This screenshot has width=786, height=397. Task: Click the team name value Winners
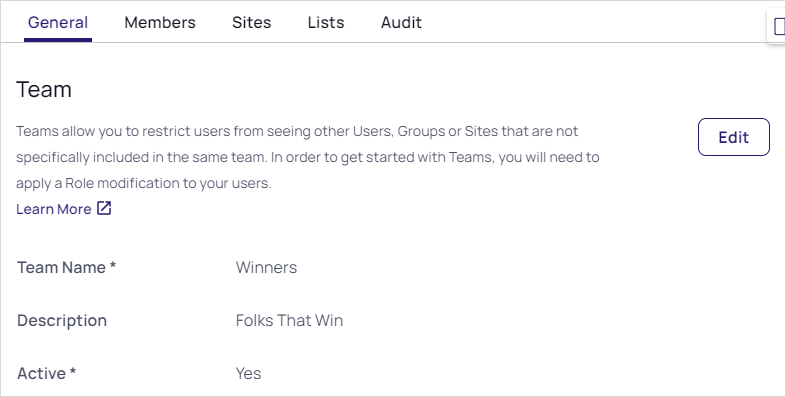click(266, 267)
